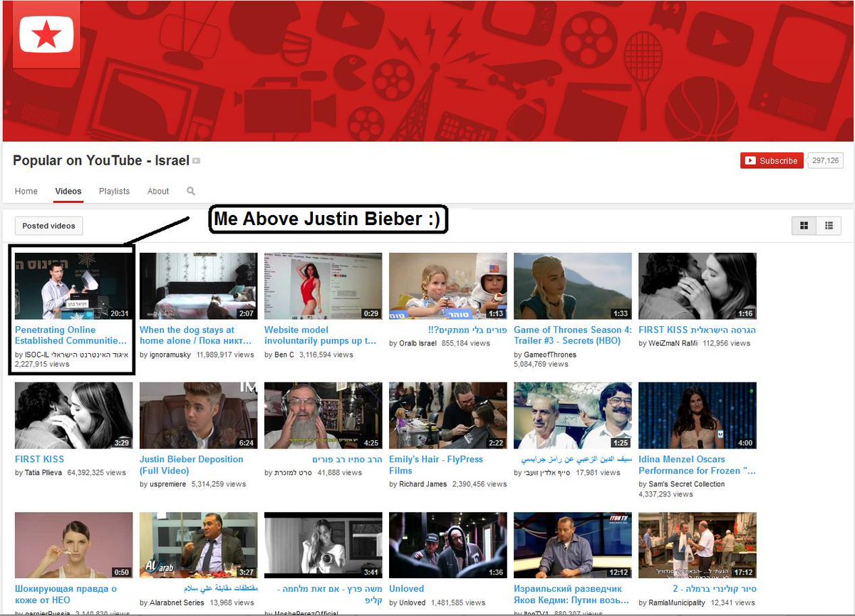Visit Oralb Israel uploader channel
Image resolution: width=855 pixels, height=616 pixels.
pos(417,343)
